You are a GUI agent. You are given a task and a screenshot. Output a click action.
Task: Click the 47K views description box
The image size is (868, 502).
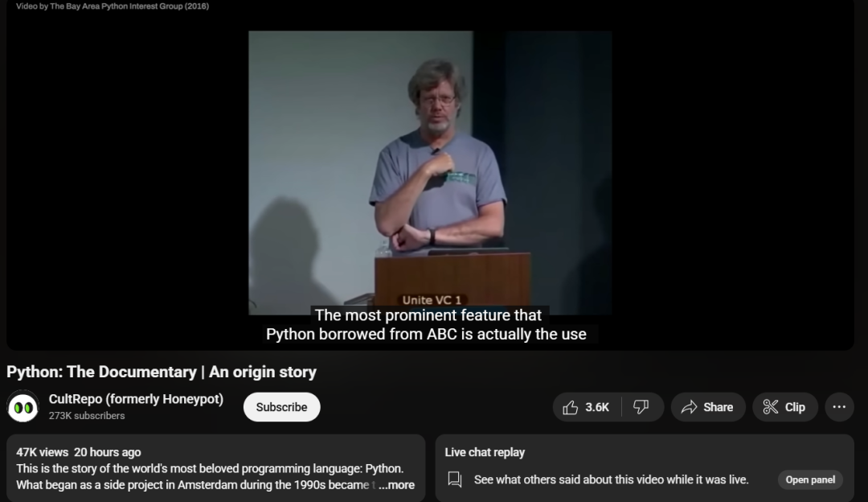pyautogui.click(x=216, y=468)
